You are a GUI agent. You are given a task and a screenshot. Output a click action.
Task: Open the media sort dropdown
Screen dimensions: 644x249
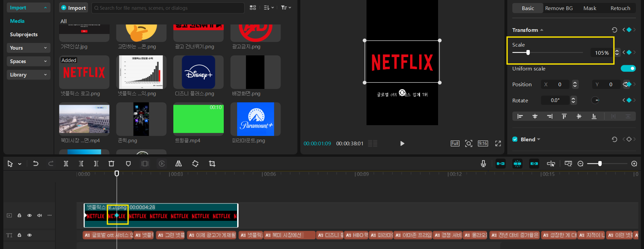point(269,8)
